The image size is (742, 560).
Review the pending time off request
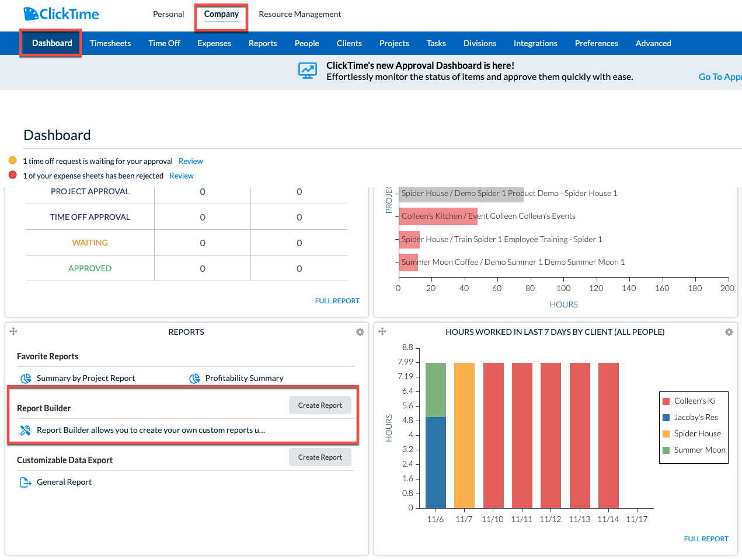pyautogui.click(x=190, y=161)
